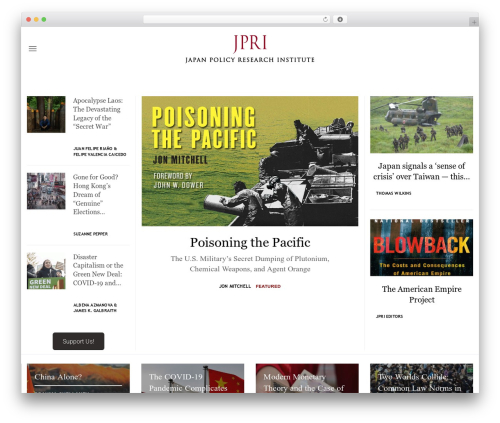
Task: Click authors Juan Felipe Riaño & Felipe Valencia Caicedo
Action: click(100, 151)
